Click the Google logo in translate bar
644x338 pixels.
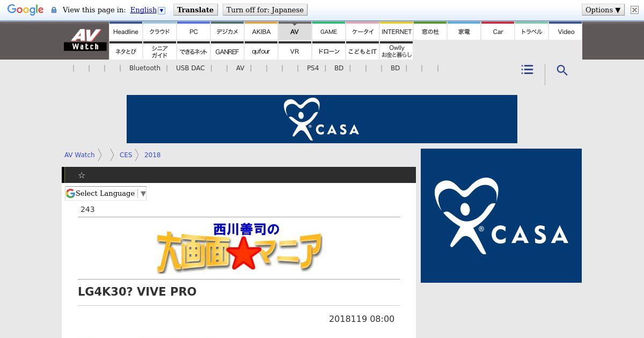tap(25, 10)
